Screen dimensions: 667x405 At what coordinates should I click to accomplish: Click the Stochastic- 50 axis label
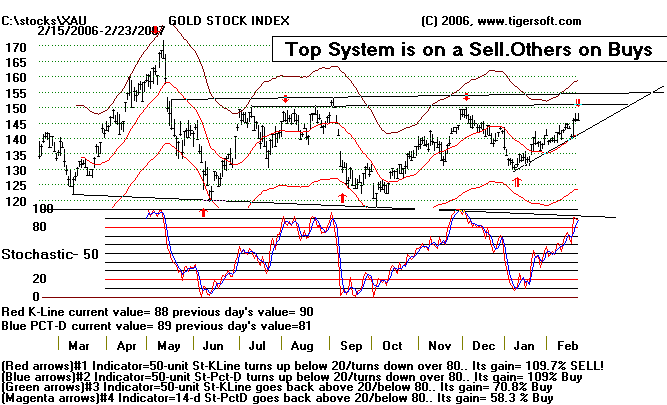pyautogui.click(x=48, y=255)
